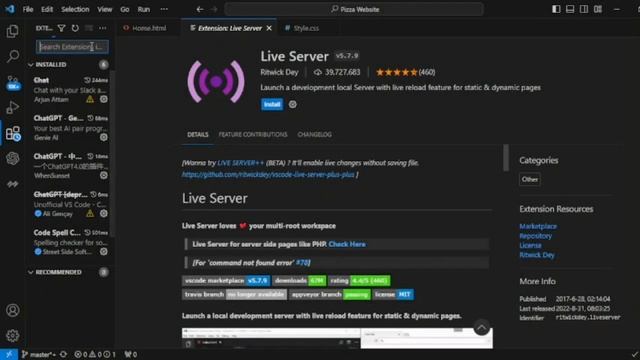The height and width of the screenshot is (360, 640).
Task: Go forward with the navigation arrow
Action: coord(214,9)
